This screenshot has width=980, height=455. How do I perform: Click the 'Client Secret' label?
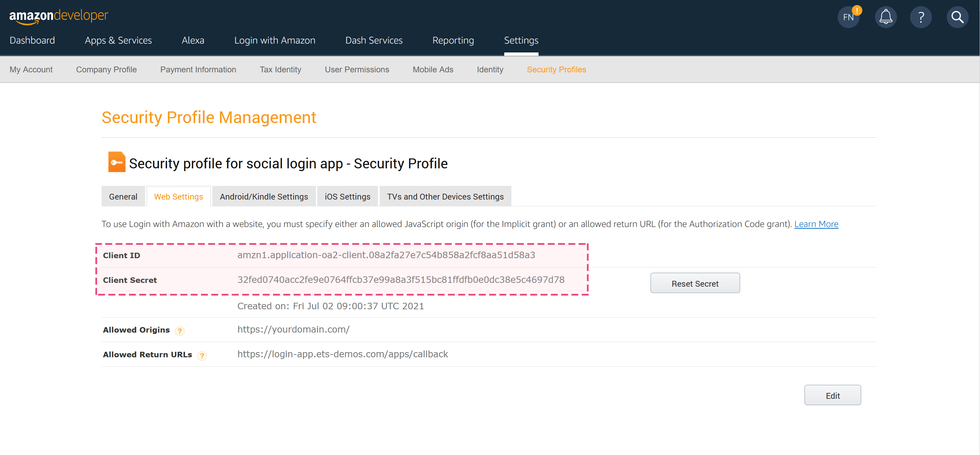tap(130, 280)
